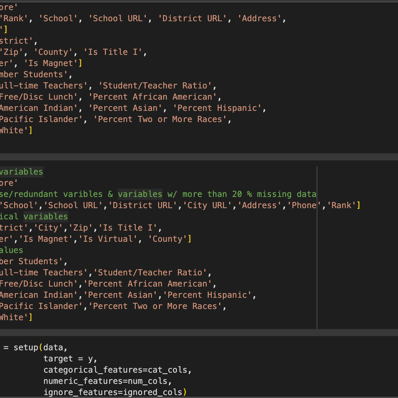Click numeric_features=num_cols argument

pyautogui.click(x=105, y=381)
